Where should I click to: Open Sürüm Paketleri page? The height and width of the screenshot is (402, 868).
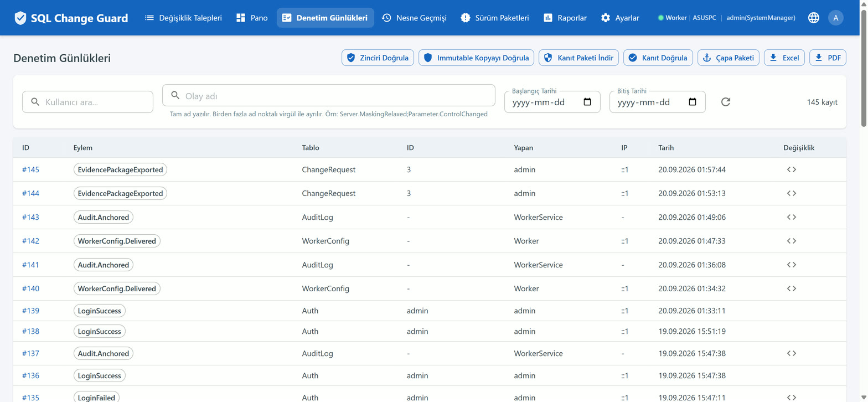[x=495, y=18]
